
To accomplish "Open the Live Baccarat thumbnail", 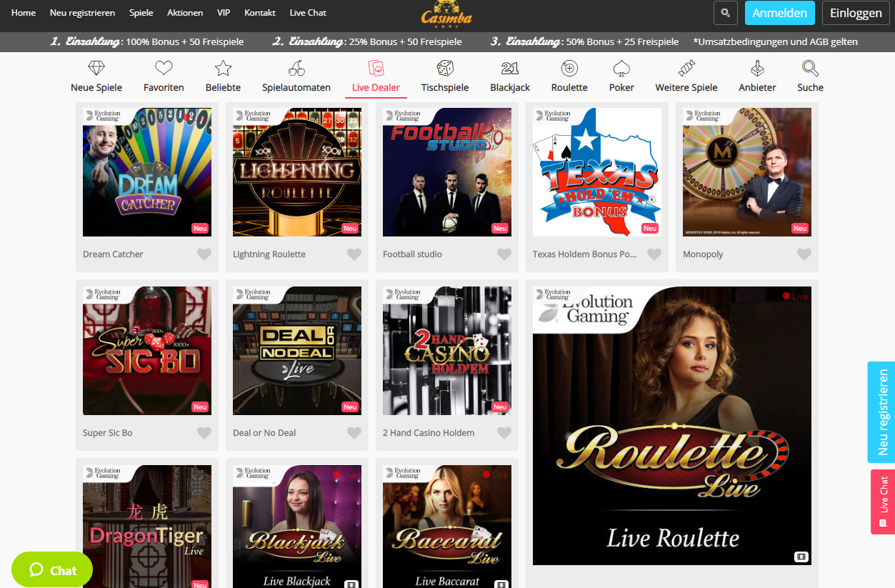I will (447, 527).
